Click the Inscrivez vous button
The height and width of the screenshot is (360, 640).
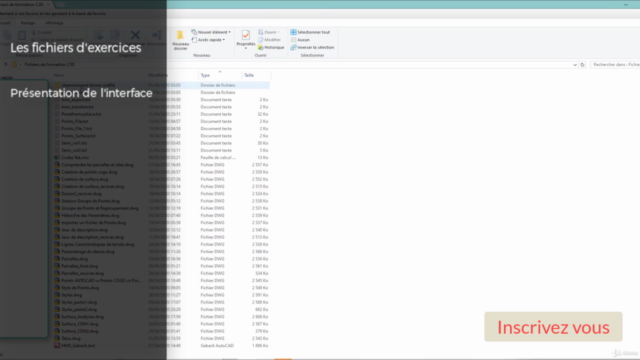553,327
